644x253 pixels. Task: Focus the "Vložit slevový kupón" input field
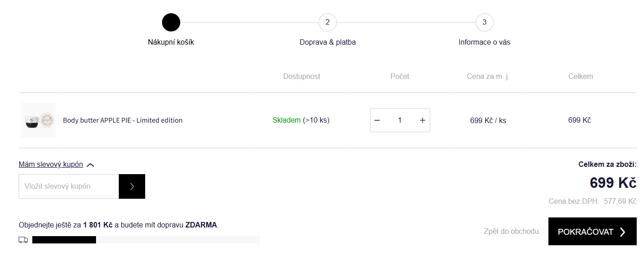tap(69, 186)
